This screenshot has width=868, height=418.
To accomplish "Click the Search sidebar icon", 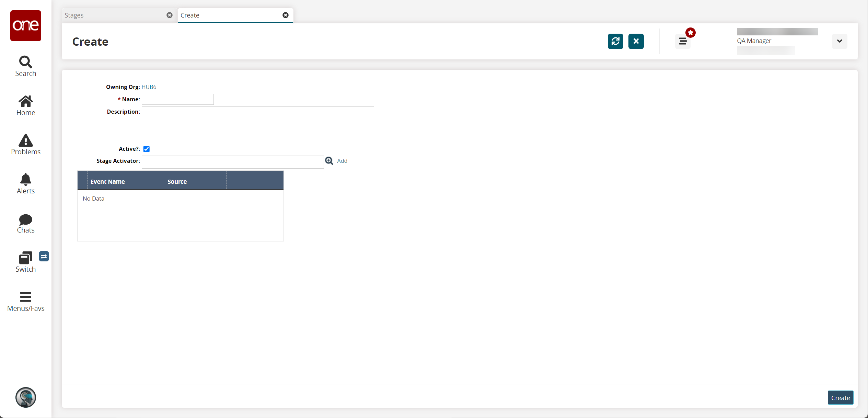I will [25, 66].
